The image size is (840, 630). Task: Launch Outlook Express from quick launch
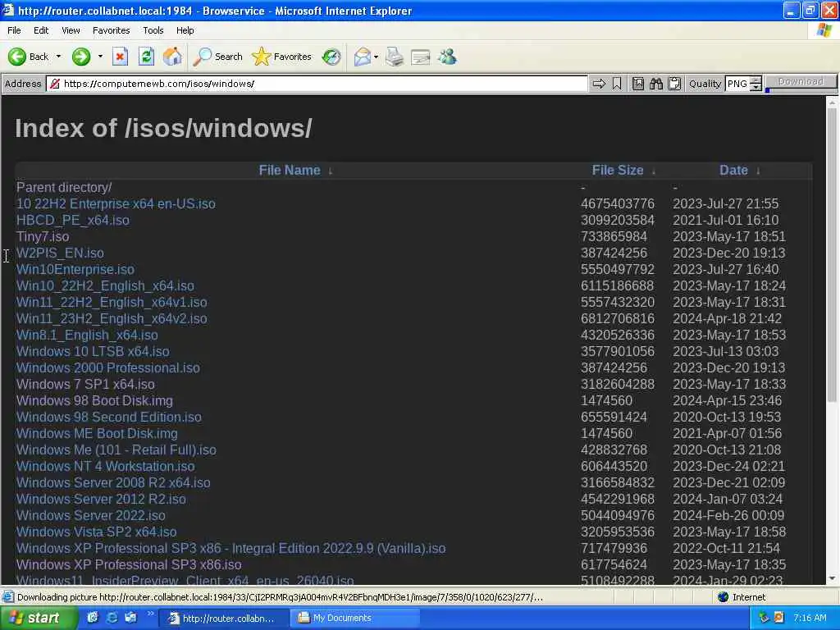coord(130,618)
